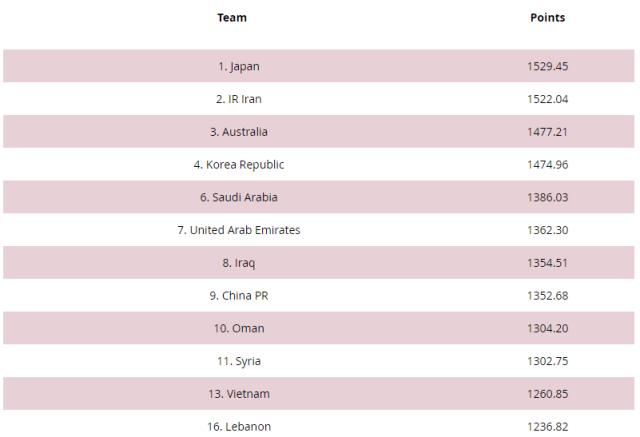Viewport: 640px width, 437px height.
Task: Click the 16. Lebanon team name
Action: point(239,427)
